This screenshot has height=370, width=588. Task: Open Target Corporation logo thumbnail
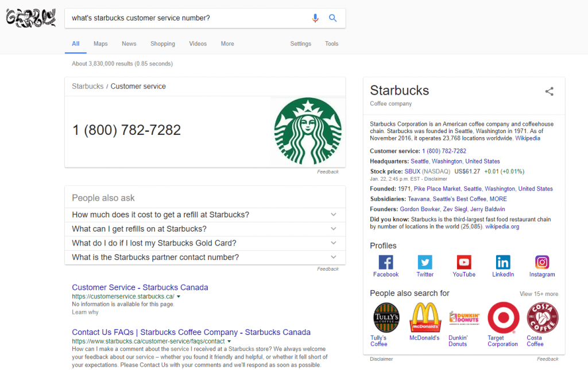503,318
